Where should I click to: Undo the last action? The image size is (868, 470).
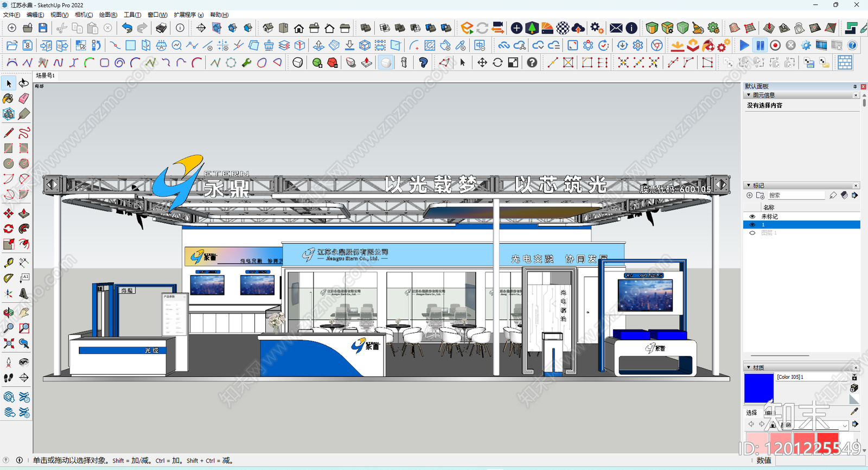[x=127, y=28]
